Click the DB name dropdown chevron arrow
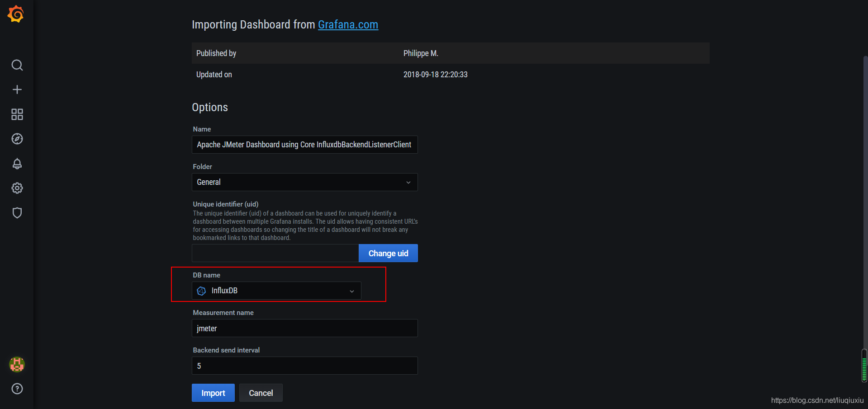The width and height of the screenshot is (868, 409). point(352,291)
